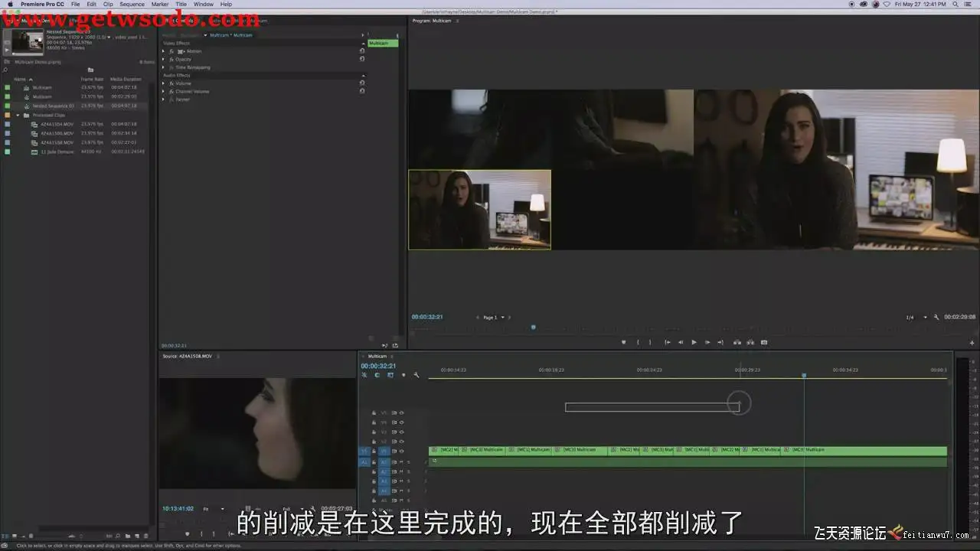This screenshot has width=980, height=551.
Task: Open the Source monitor Fit zoom dropdown
Action: [x=213, y=509]
